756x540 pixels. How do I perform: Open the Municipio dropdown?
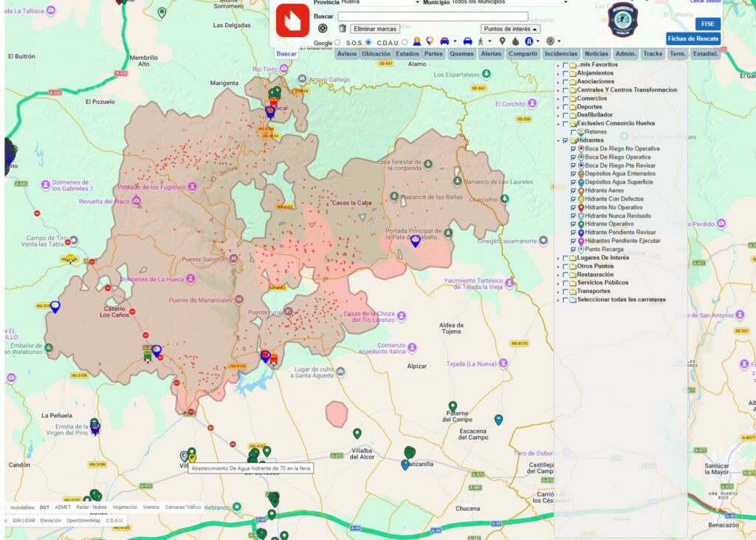[x=510, y=2]
